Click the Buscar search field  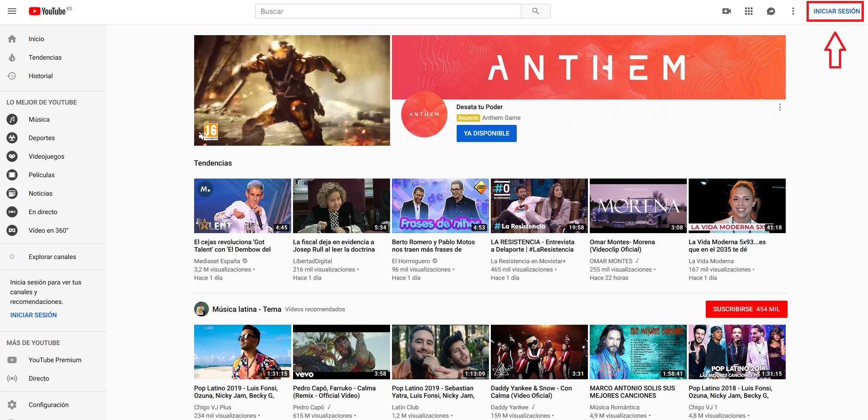tap(388, 11)
